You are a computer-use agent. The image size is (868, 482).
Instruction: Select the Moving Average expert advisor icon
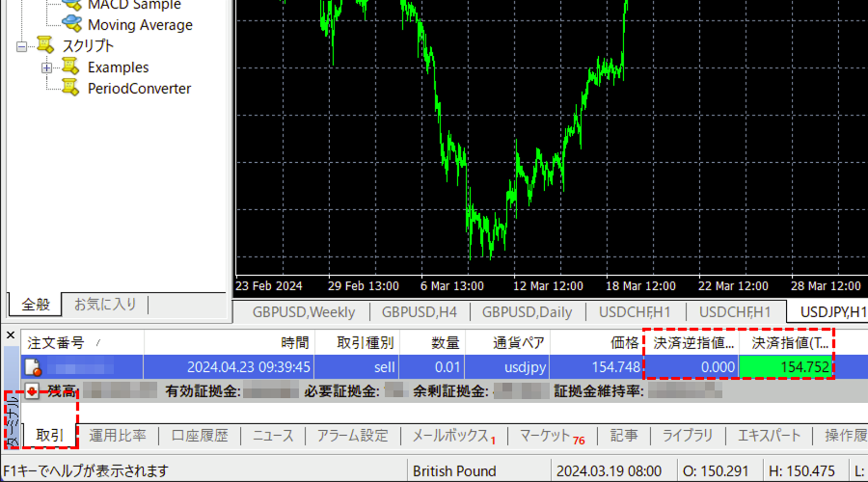(72, 24)
